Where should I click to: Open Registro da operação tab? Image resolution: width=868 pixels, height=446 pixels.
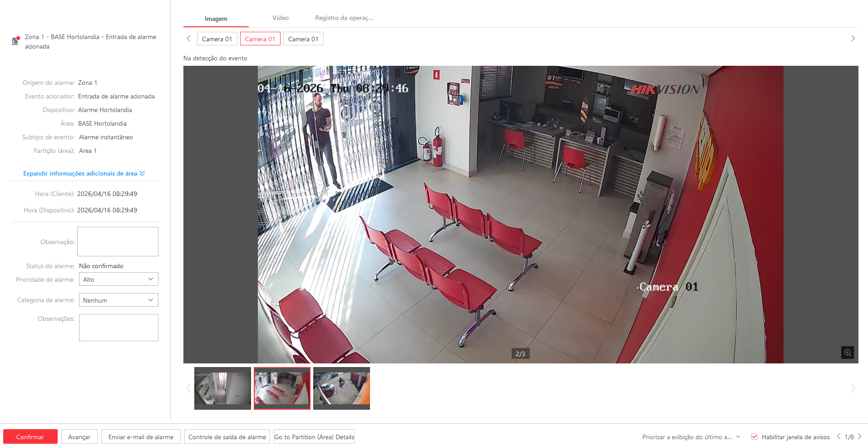click(344, 18)
